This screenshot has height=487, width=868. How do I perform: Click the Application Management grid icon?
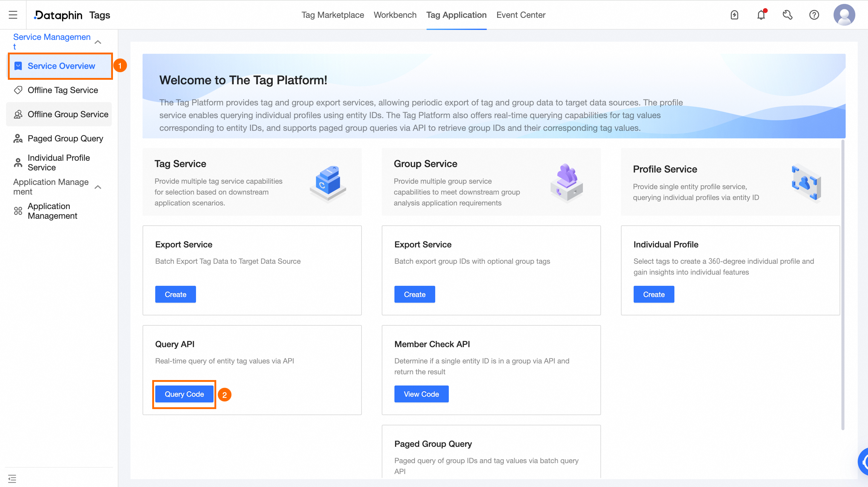pyautogui.click(x=18, y=211)
